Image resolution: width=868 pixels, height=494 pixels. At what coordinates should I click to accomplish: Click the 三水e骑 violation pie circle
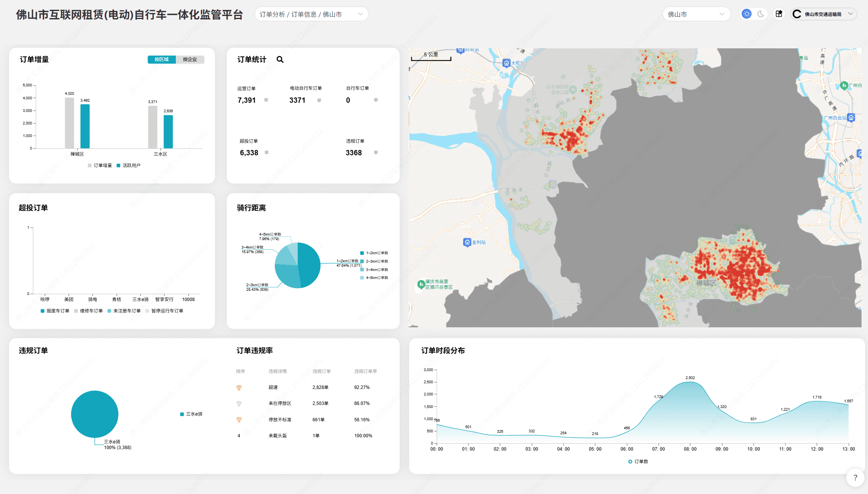95,414
